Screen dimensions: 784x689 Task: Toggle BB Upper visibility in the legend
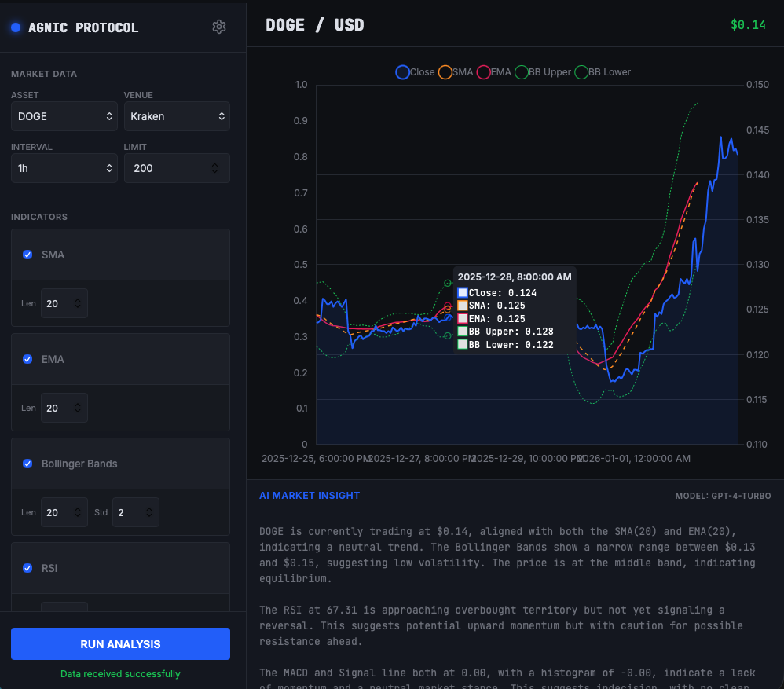521,71
